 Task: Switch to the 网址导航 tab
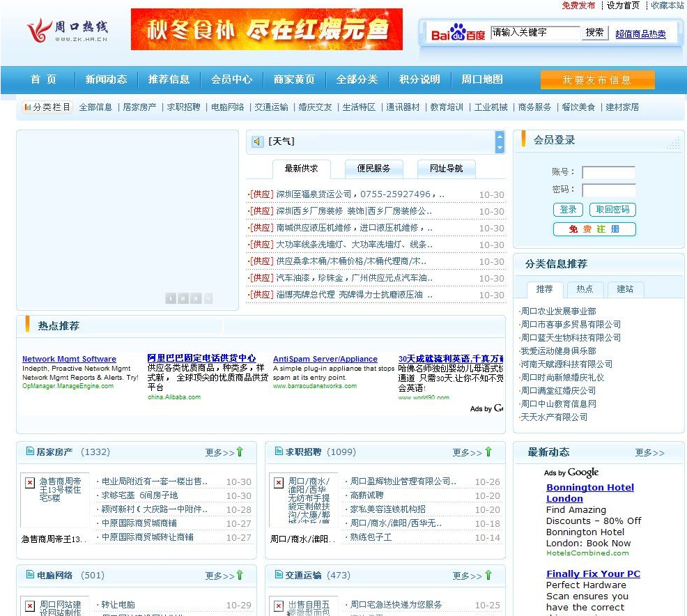(x=447, y=169)
